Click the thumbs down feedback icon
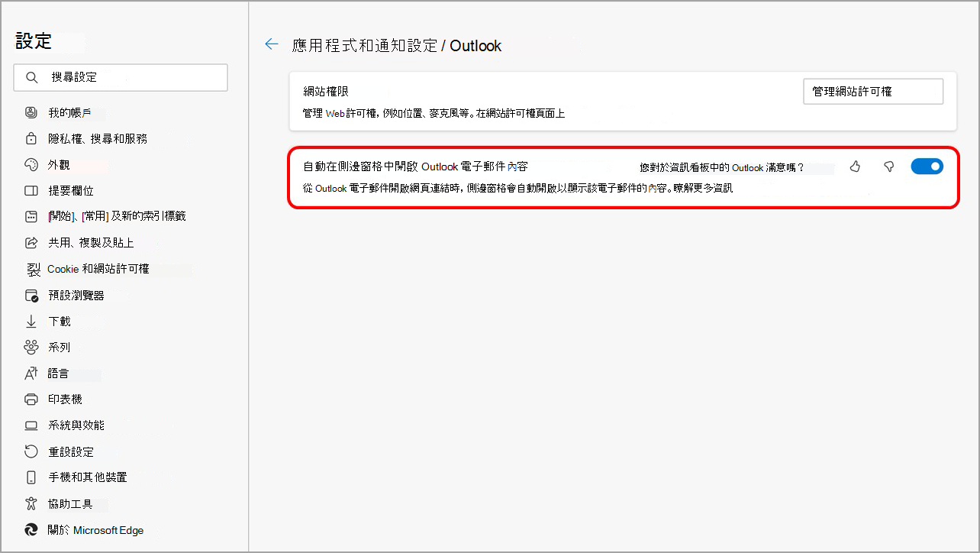980x553 pixels. pos(888,167)
